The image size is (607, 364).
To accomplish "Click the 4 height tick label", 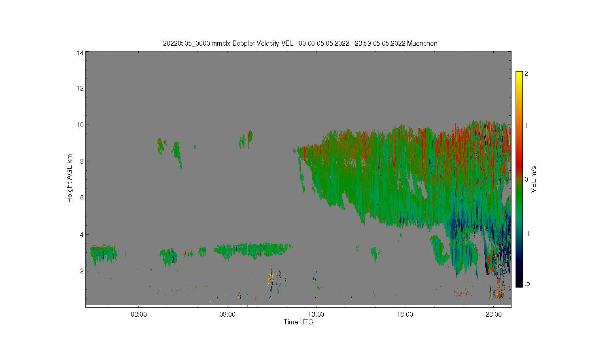I will [82, 234].
